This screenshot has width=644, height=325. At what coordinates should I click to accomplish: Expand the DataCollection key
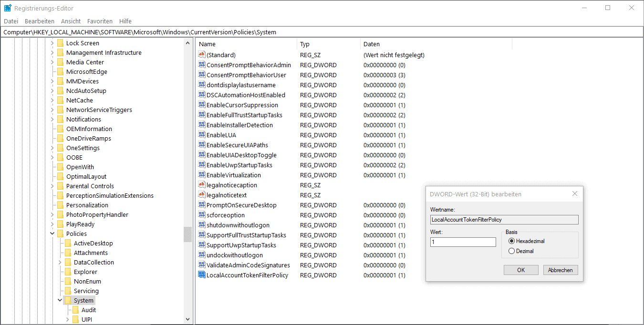click(x=60, y=262)
